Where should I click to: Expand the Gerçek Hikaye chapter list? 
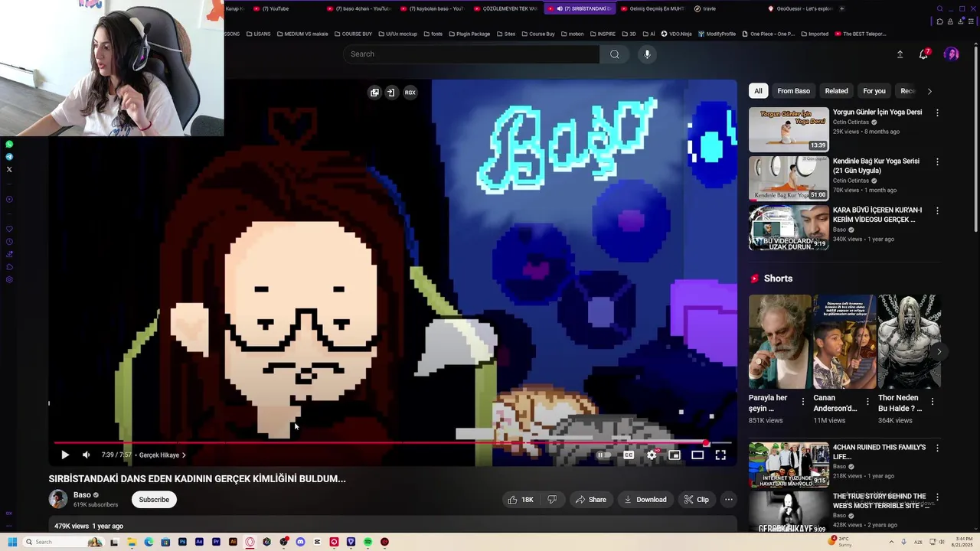(x=162, y=455)
